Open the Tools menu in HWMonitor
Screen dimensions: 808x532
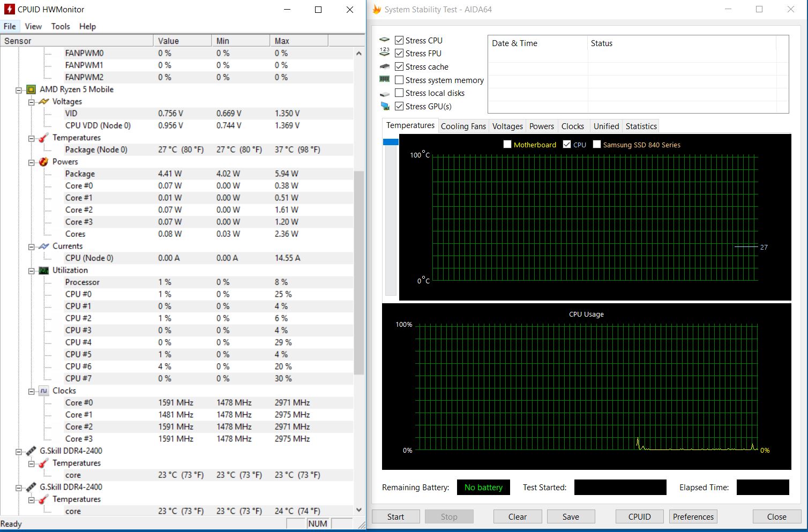click(x=61, y=26)
